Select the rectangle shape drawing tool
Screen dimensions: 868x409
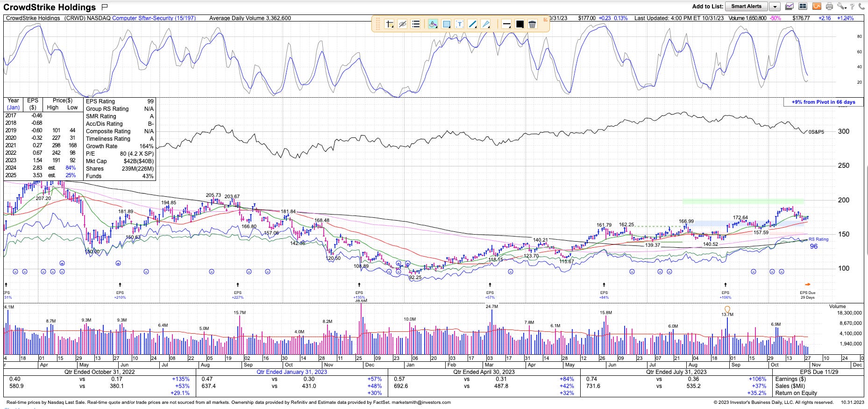coord(446,24)
